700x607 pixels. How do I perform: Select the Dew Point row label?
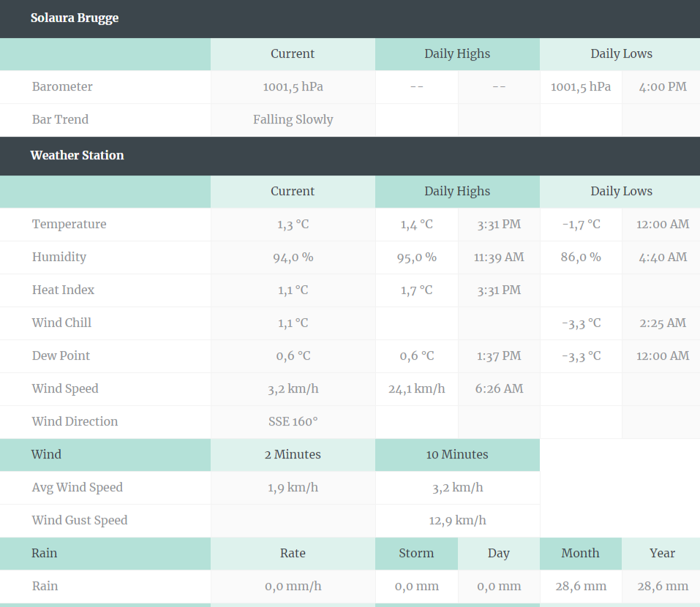coord(61,355)
